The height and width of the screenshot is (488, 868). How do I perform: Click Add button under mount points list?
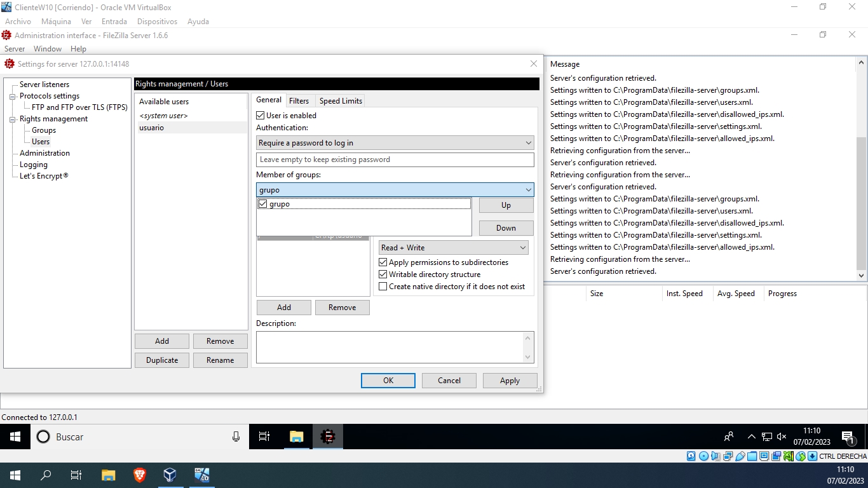pyautogui.click(x=284, y=308)
